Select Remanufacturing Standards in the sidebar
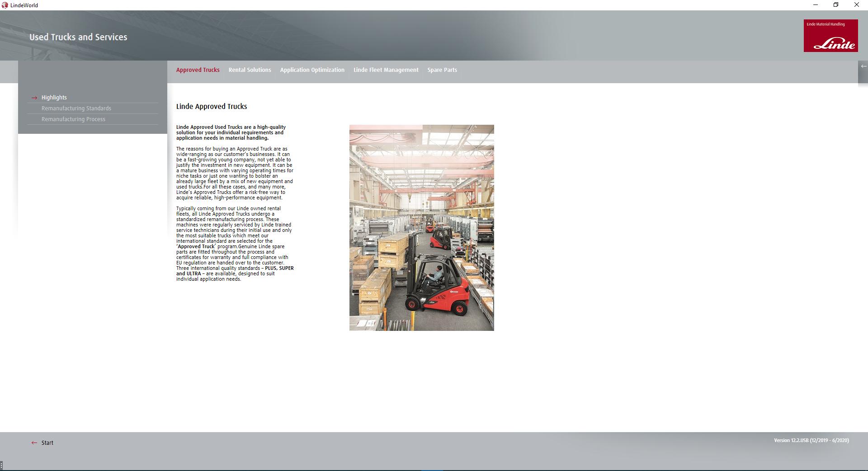 76,108
